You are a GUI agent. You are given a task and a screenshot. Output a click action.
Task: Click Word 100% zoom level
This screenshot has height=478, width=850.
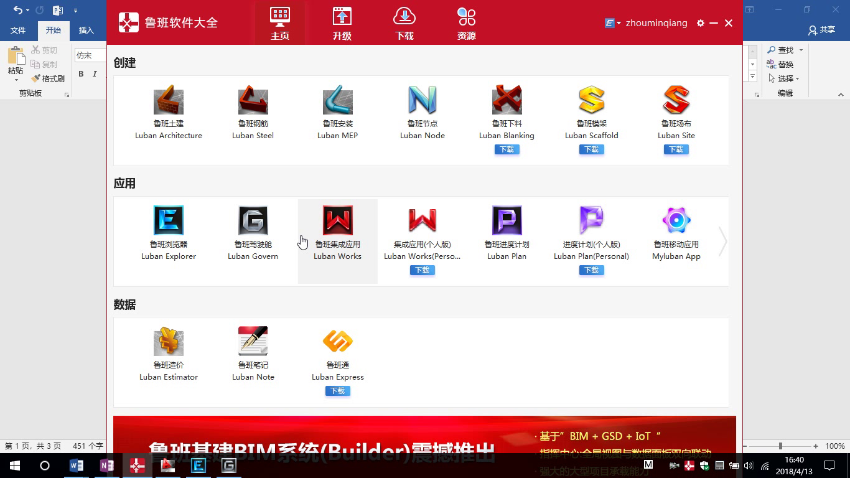point(835,446)
